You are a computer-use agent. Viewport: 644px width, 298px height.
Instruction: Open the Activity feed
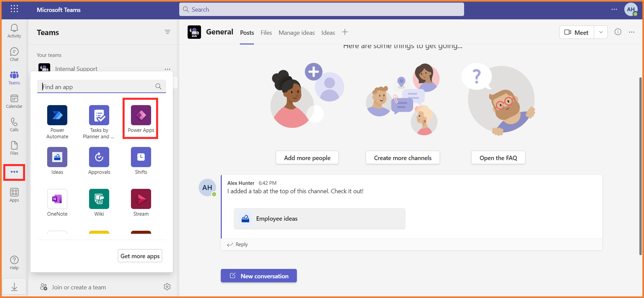pos(14,30)
